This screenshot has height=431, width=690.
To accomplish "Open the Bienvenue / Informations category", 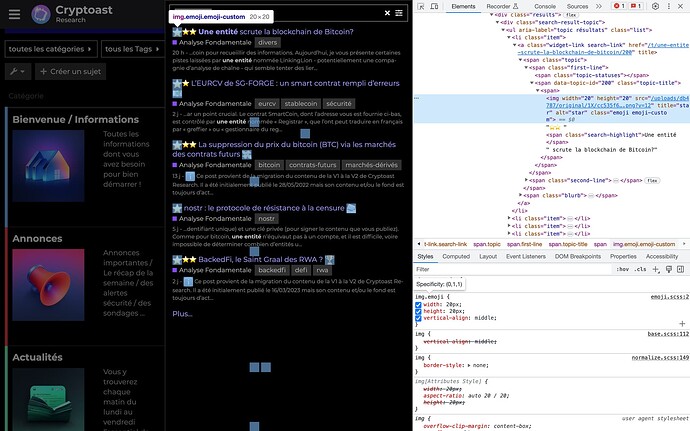I will 75,119.
